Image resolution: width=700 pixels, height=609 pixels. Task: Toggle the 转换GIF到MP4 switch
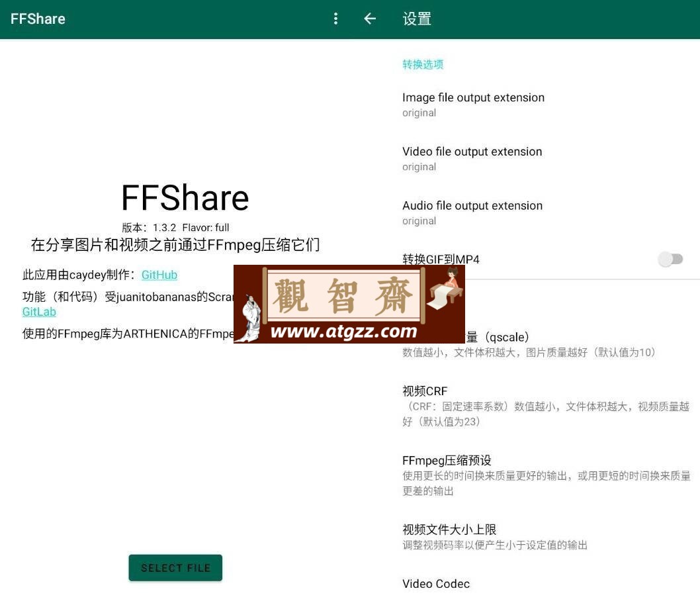pyautogui.click(x=670, y=259)
